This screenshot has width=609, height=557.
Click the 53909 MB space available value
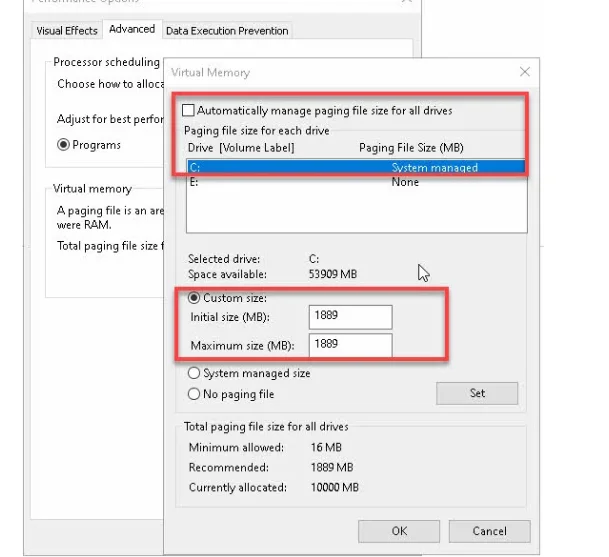[x=332, y=274]
